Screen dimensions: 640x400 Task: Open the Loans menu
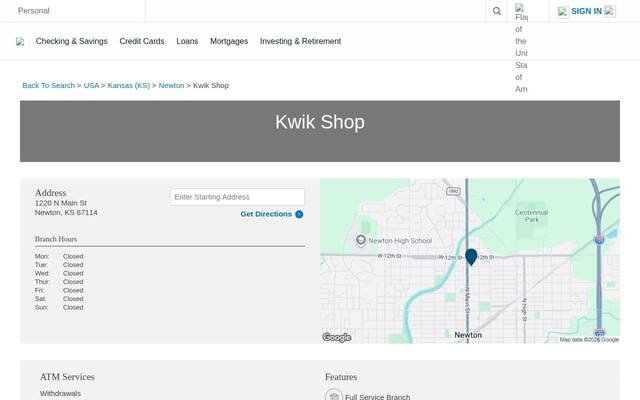pos(187,41)
